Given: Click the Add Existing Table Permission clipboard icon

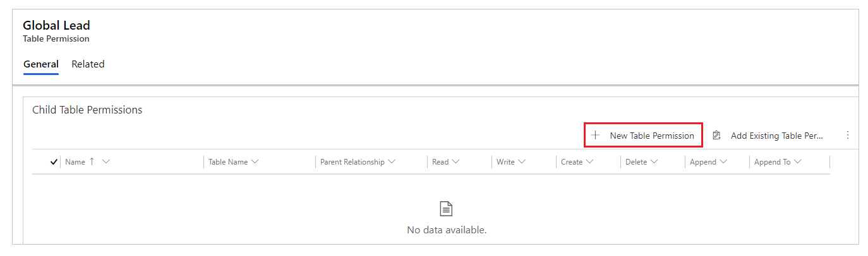Looking at the screenshot, I should point(716,136).
